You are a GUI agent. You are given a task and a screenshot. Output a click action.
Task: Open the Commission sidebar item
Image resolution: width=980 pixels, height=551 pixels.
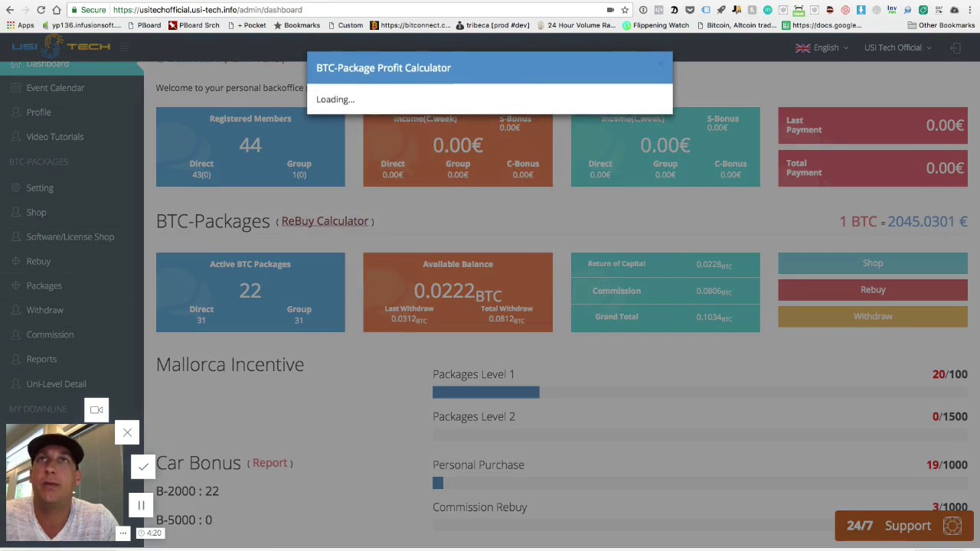point(50,334)
